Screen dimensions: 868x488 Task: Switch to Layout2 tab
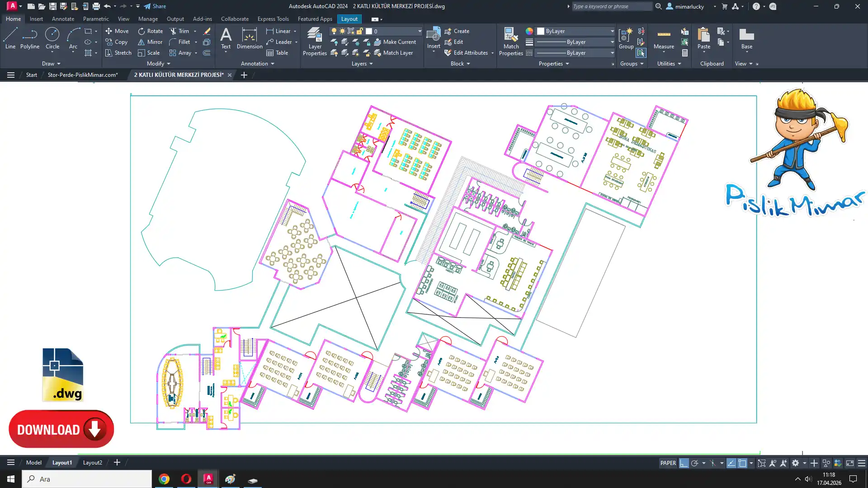(x=92, y=463)
